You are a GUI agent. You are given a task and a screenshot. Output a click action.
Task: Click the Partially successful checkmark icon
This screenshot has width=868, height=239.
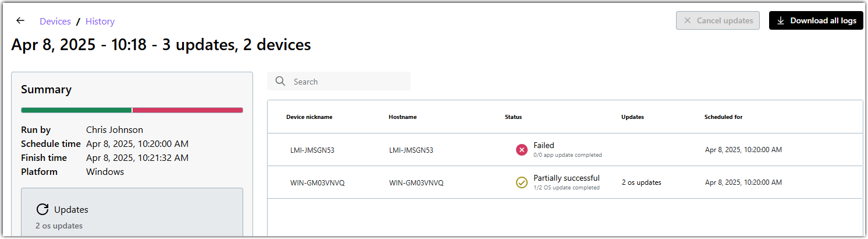coord(522,182)
